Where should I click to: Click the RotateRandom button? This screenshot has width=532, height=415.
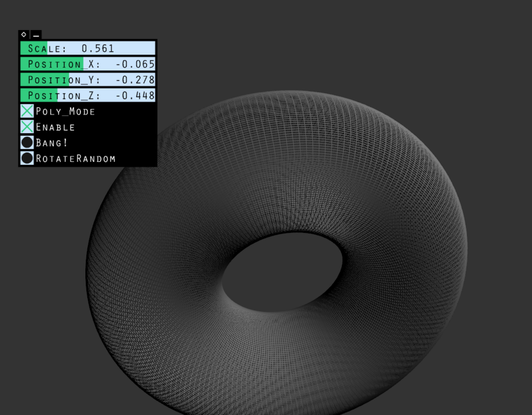tap(27, 158)
